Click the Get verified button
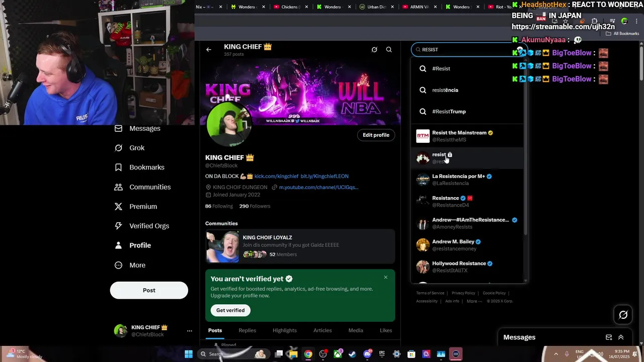 [230, 310]
